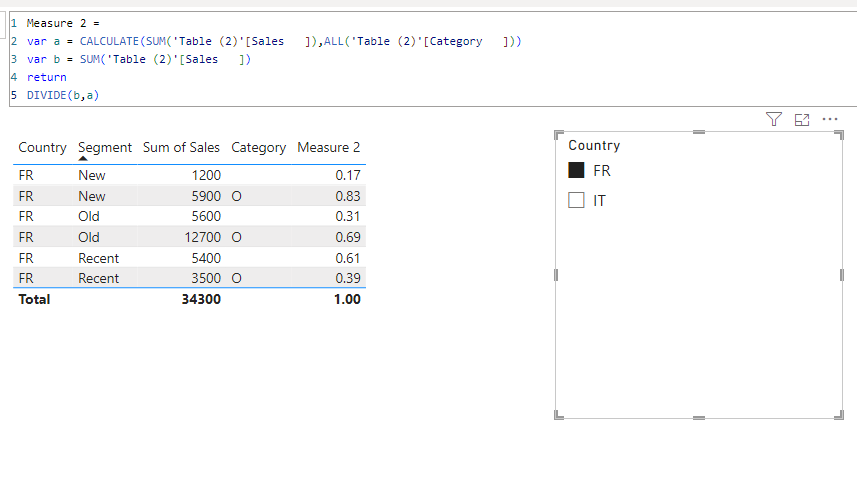Click the Focus mode icon

click(802, 120)
